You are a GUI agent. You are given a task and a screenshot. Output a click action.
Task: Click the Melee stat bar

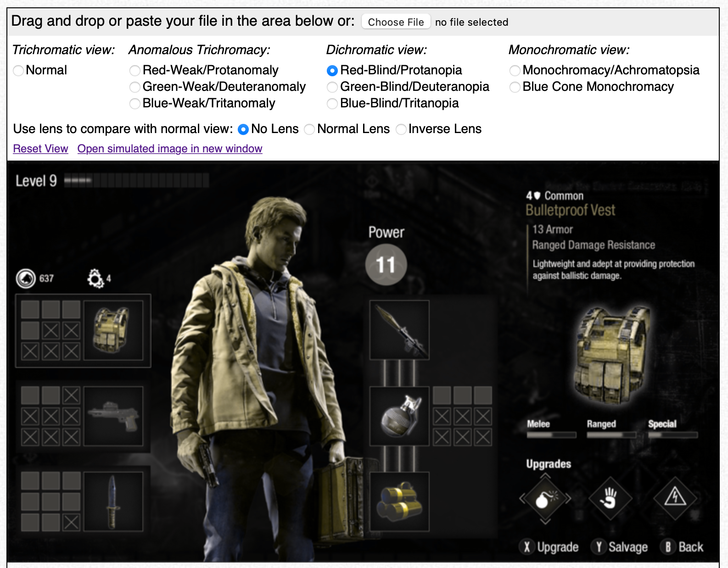551,434
